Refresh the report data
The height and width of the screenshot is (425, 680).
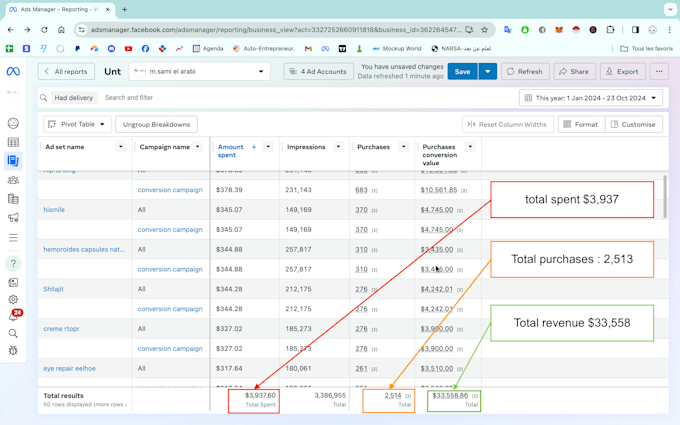[x=525, y=72]
